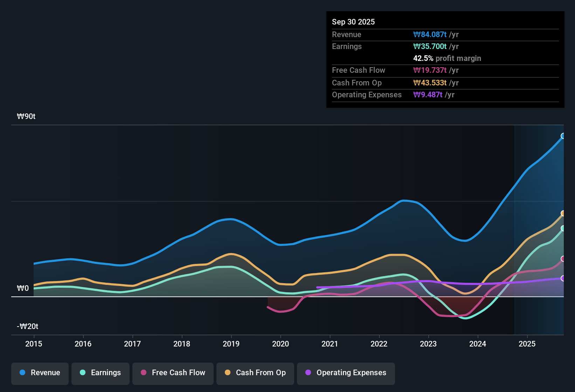Toggle the Revenue series visibility
The width and height of the screenshot is (575, 392).
click(x=40, y=373)
